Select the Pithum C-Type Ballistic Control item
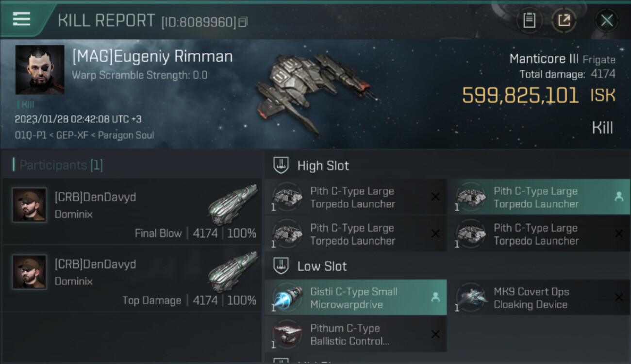The width and height of the screenshot is (631, 364). click(x=355, y=334)
